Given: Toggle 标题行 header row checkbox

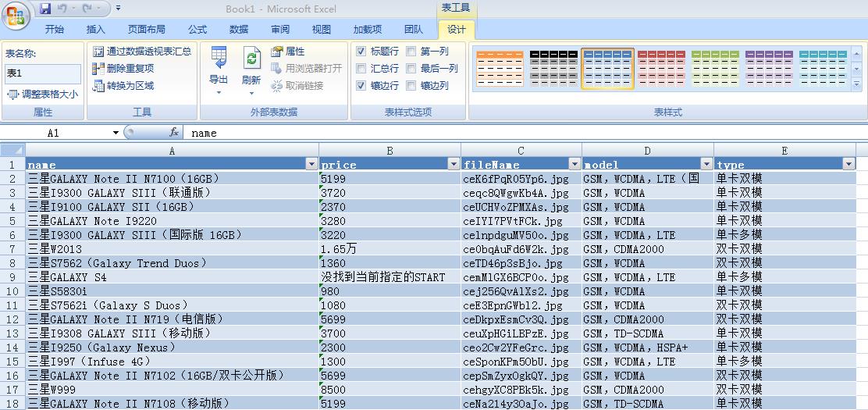Looking at the screenshot, I should [361, 52].
